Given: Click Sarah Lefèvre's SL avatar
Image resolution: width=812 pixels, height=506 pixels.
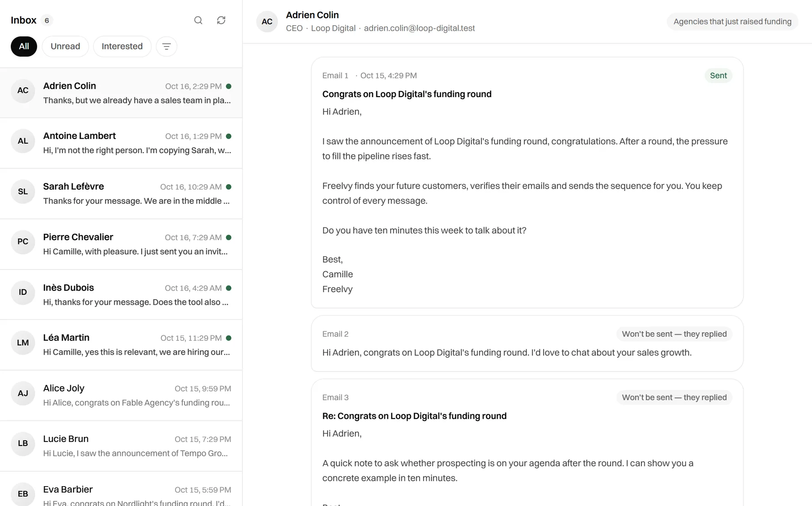Looking at the screenshot, I should (x=23, y=191).
